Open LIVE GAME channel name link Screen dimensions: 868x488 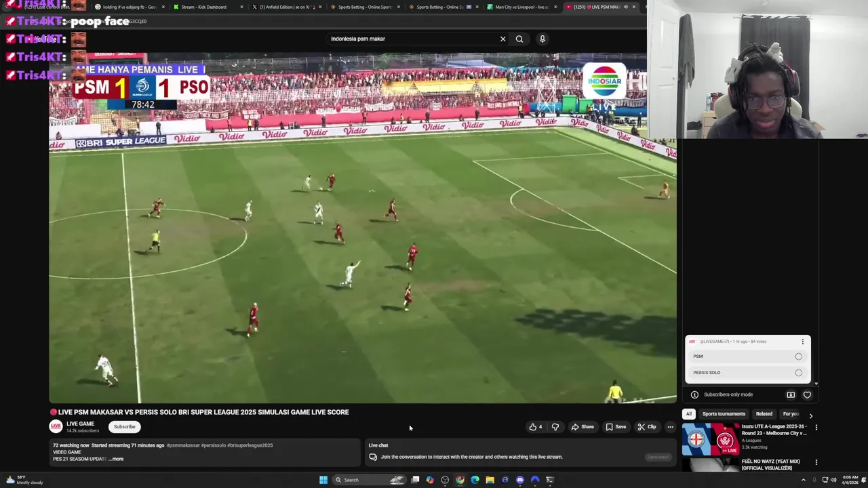[80, 424]
